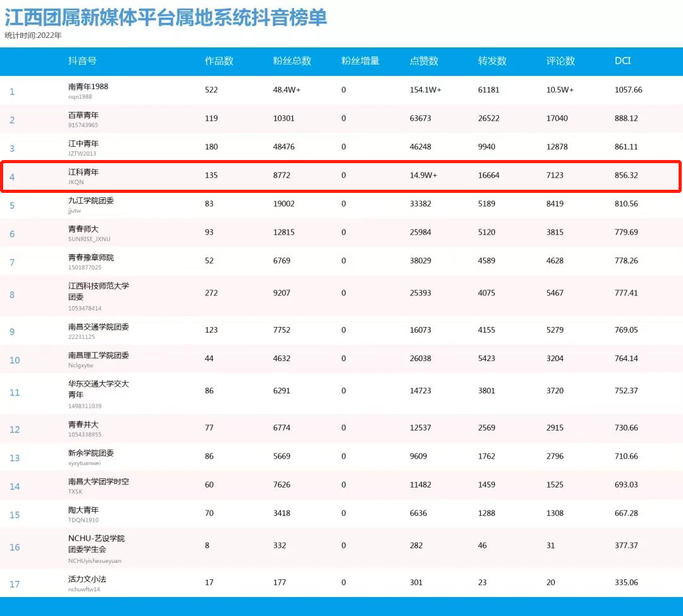Click the 48.4W+ followers value

pyautogui.click(x=286, y=90)
